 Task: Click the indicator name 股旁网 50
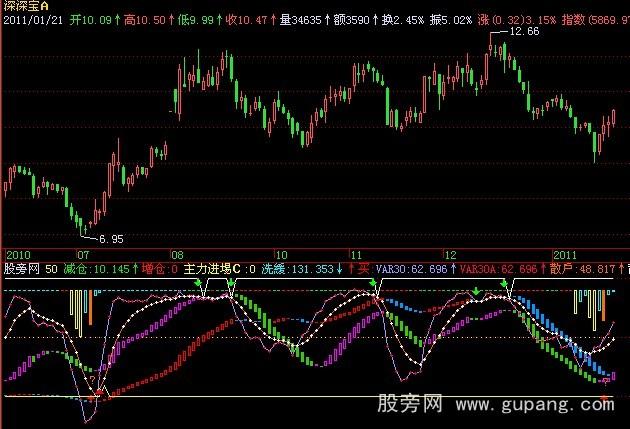31,269
